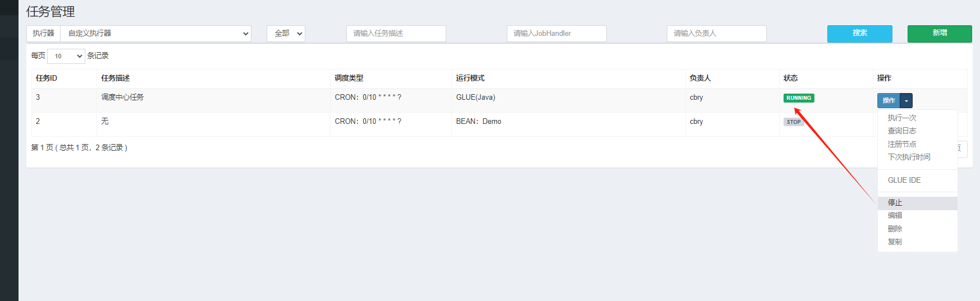Viewport: 980px width, 301px height.
Task: Click the STOP status badge
Action: click(x=794, y=122)
